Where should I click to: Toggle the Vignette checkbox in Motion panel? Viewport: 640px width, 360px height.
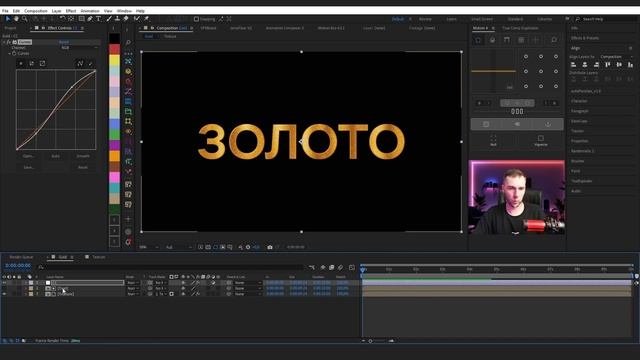tap(541, 138)
